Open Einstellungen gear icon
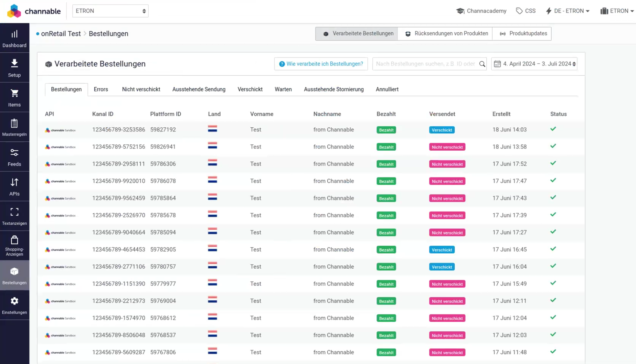This screenshot has width=636, height=364. pyautogui.click(x=14, y=305)
